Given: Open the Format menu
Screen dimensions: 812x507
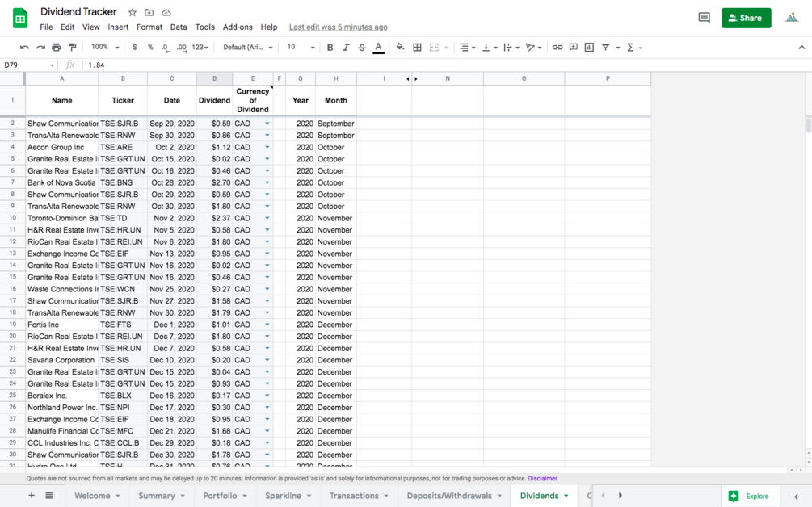Looking at the screenshot, I should 149,27.
